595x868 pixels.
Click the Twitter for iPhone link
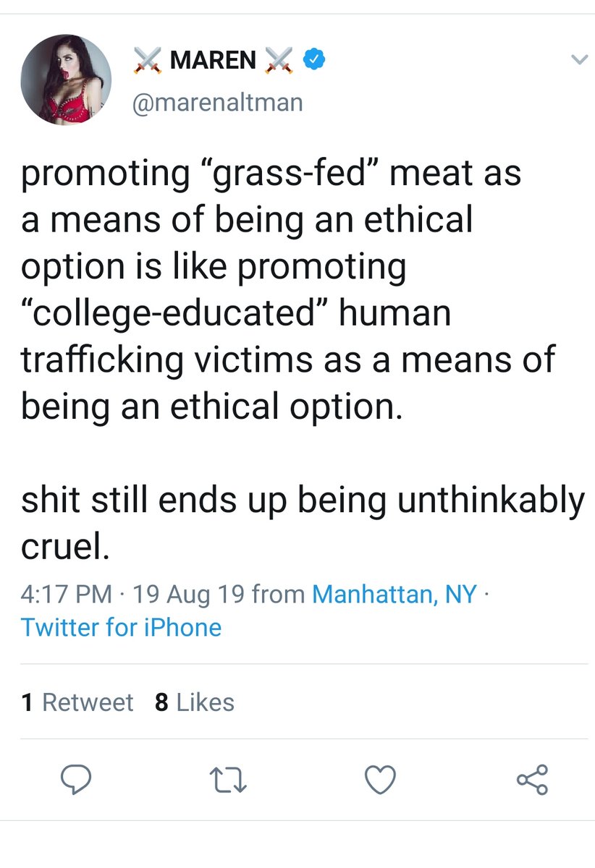coord(121,626)
